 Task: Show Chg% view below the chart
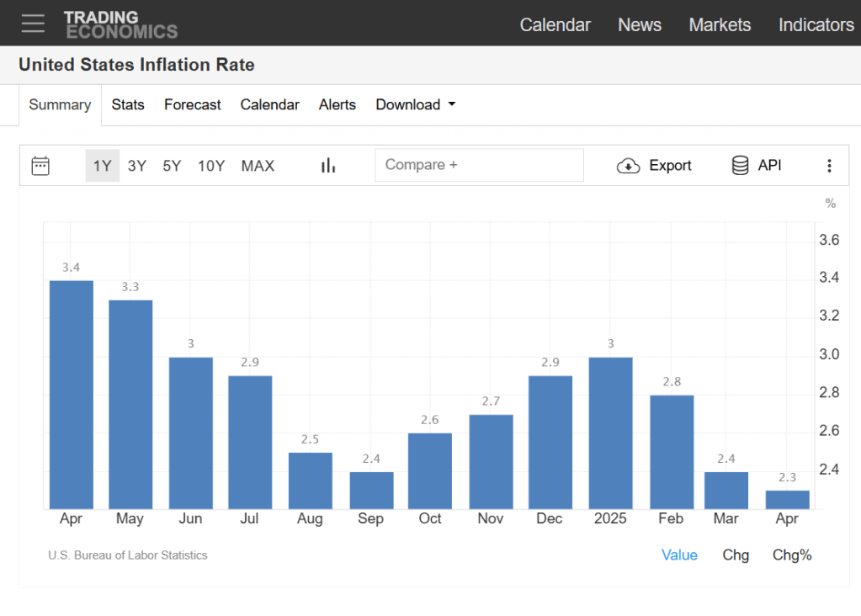click(792, 555)
